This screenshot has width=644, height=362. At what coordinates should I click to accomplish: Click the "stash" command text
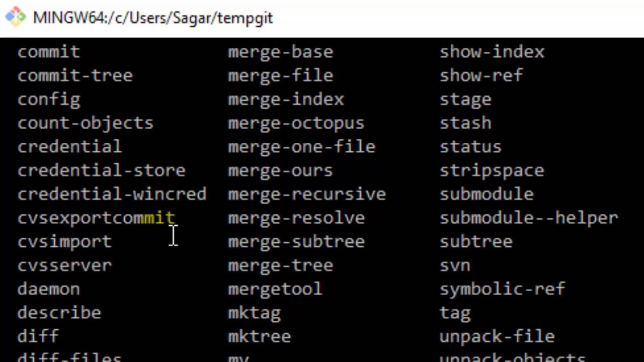(x=465, y=123)
